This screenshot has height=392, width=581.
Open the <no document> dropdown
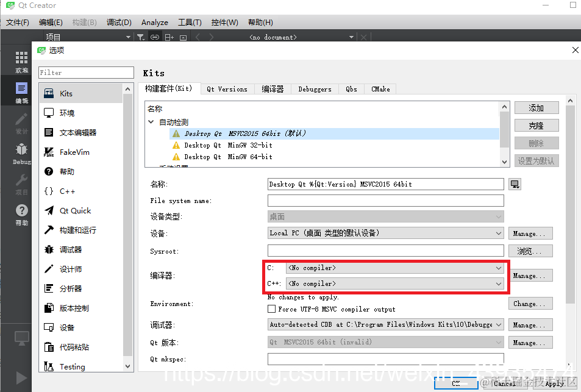[301, 37]
